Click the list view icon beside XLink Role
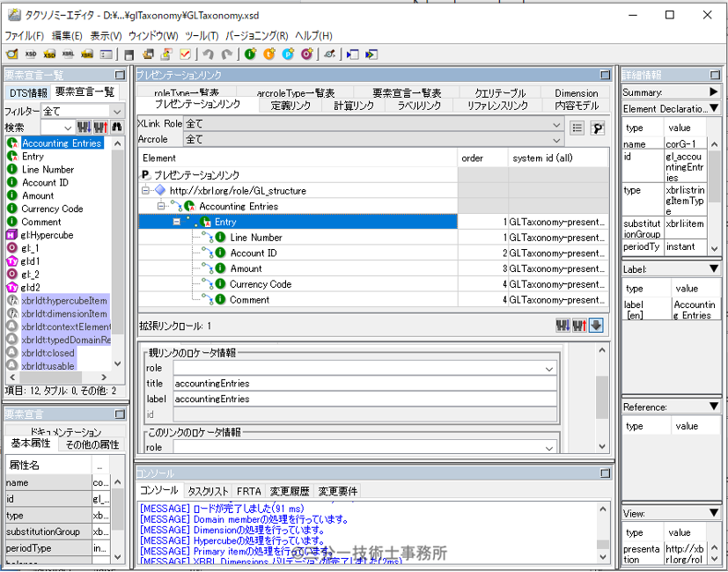This screenshot has width=728, height=572. 577,128
